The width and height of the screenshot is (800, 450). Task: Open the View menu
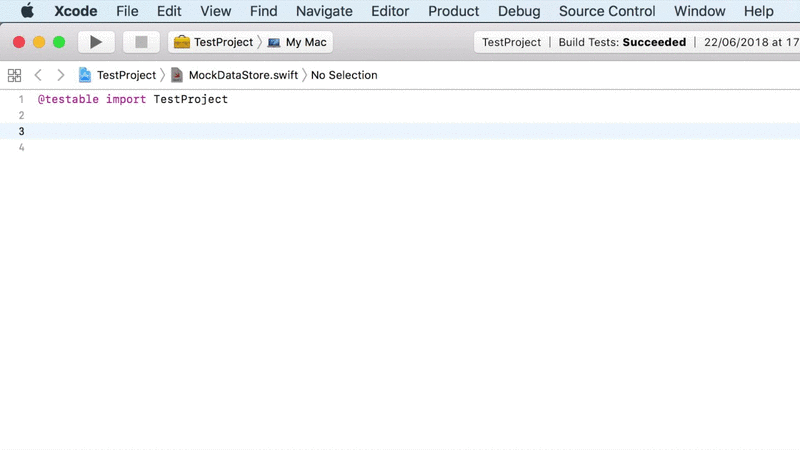(215, 11)
